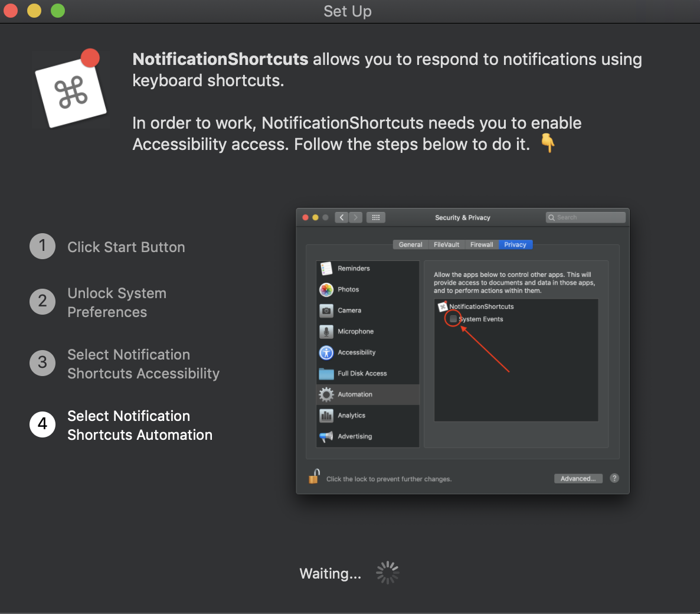The width and height of the screenshot is (700, 614).
Task: Choose the Camera icon in the privacy list
Action: (326, 311)
